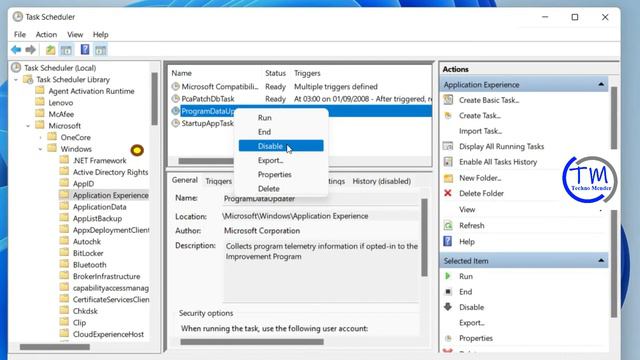Select the CloudExperienceHost folder in tree
The height and width of the screenshot is (360, 640).
point(108,334)
